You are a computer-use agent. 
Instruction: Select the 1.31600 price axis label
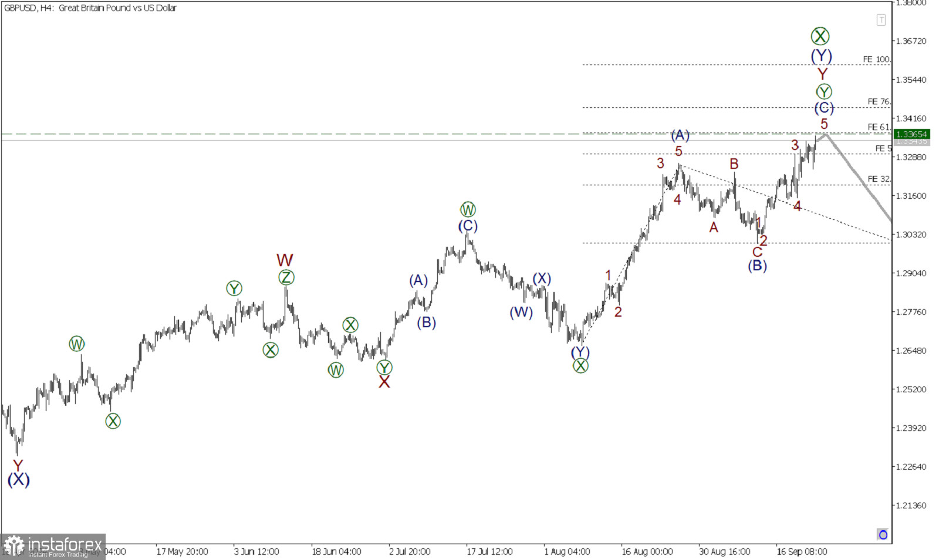point(911,196)
